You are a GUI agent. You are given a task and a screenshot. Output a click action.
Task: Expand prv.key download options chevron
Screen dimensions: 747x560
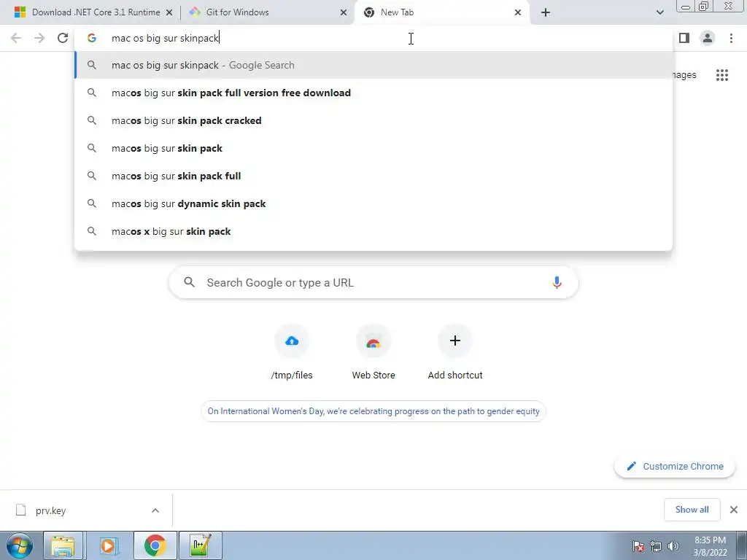coord(155,510)
